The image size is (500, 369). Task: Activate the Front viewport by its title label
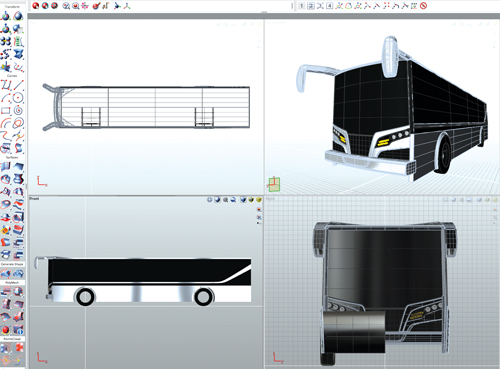(x=34, y=199)
